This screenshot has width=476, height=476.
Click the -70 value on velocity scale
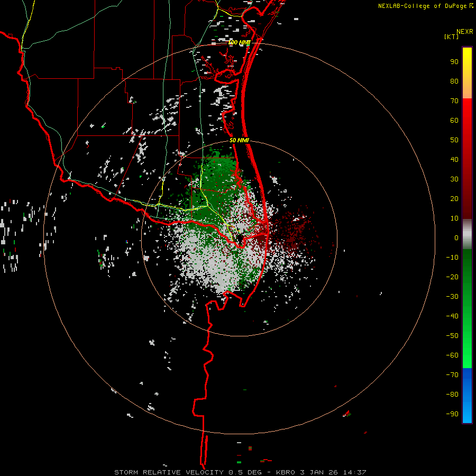(452, 375)
